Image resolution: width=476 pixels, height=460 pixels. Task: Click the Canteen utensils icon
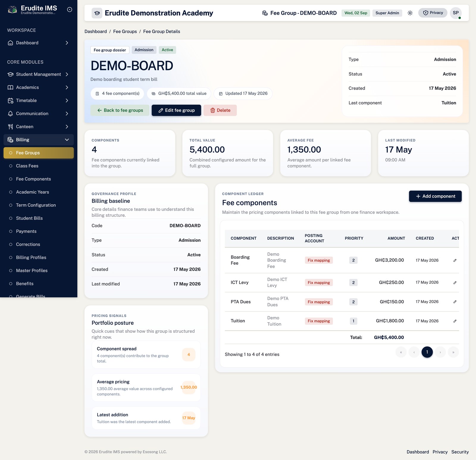point(10,127)
